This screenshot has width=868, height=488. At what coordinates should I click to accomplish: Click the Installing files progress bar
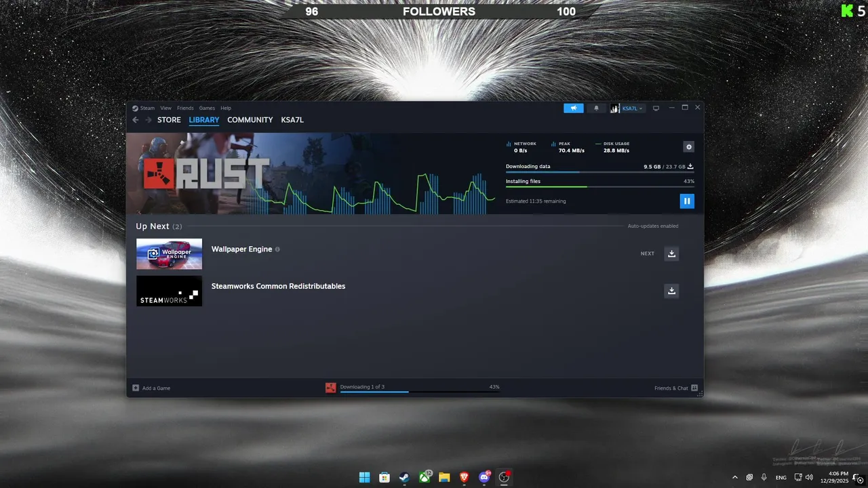[x=599, y=186]
